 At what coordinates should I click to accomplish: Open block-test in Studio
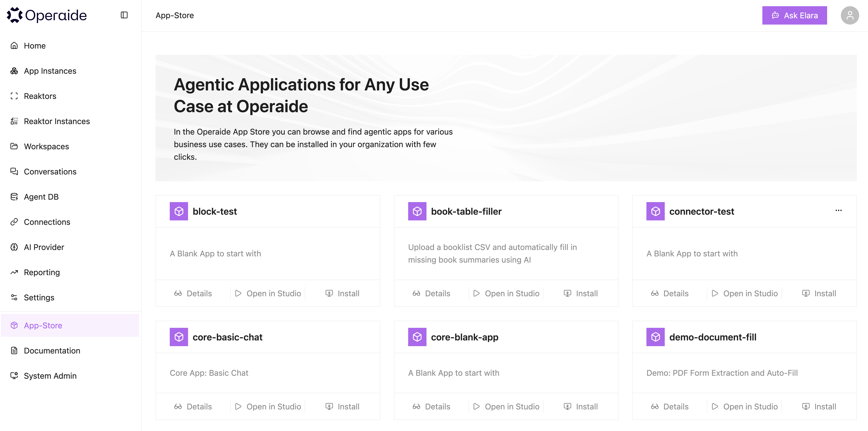point(268,293)
